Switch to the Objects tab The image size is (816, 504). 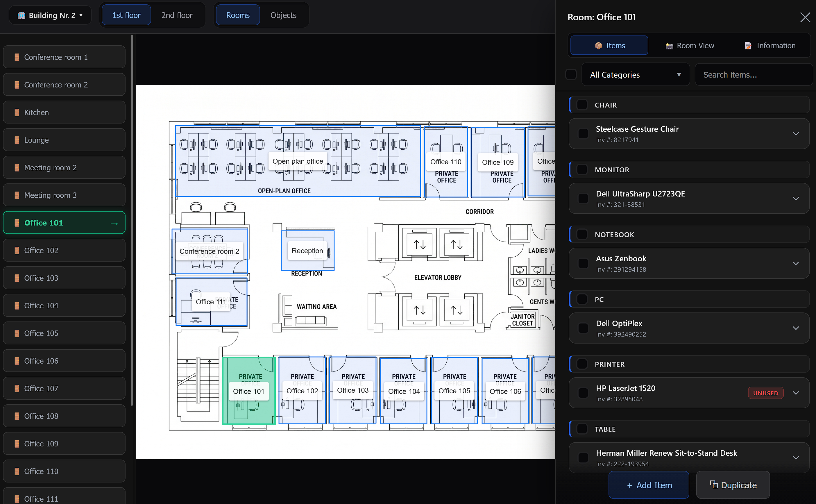283,15
